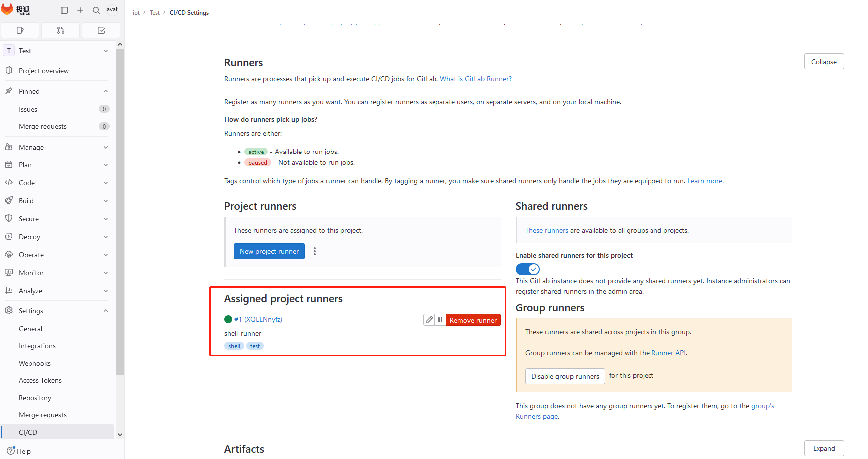868x459 pixels.
Task: Click the Secure shield icon
Action: pyautogui.click(x=9, y=219)
